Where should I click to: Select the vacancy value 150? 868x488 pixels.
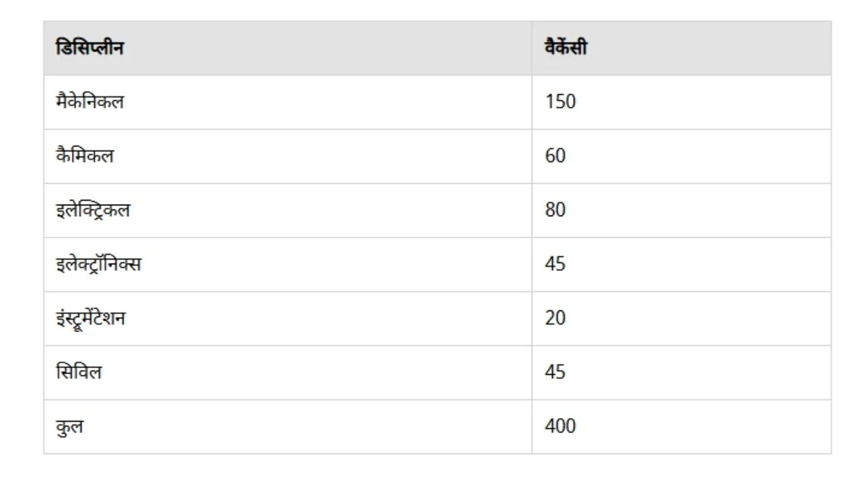tap(560, 102)
